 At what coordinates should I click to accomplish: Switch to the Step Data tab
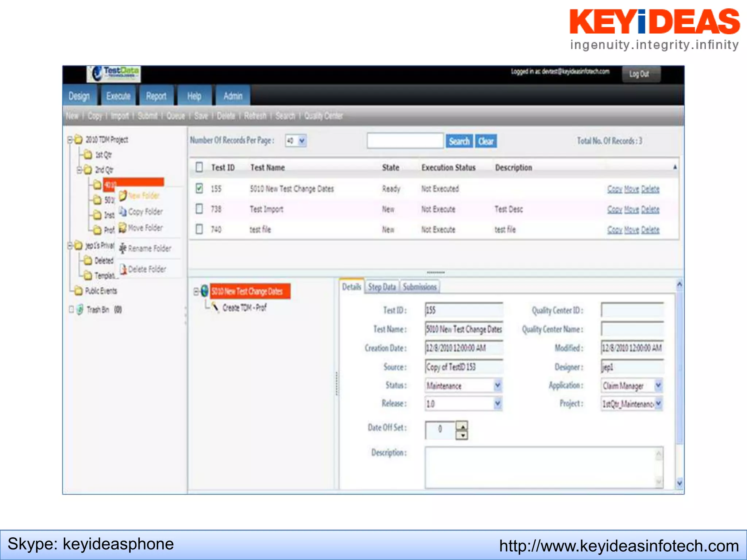coord(382,287)
